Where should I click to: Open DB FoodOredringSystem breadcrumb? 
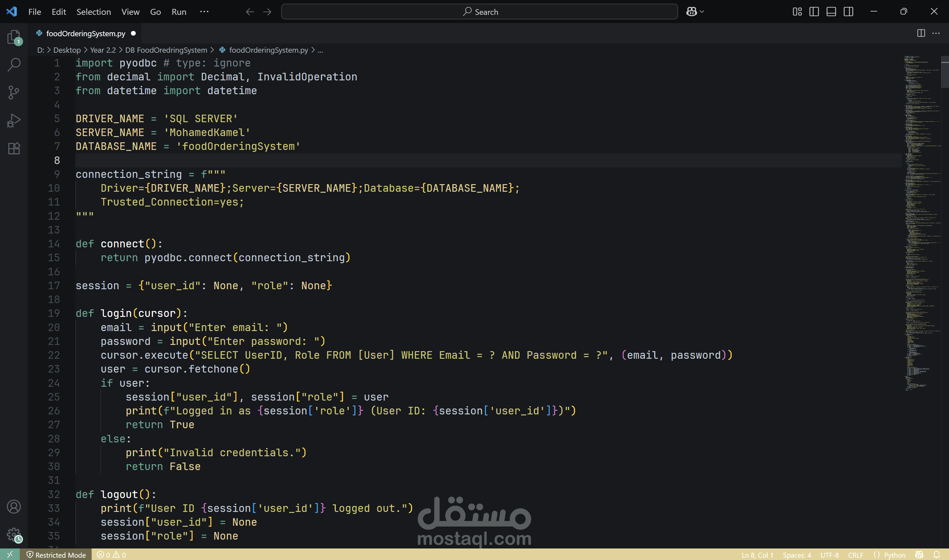tap(166, 50)
